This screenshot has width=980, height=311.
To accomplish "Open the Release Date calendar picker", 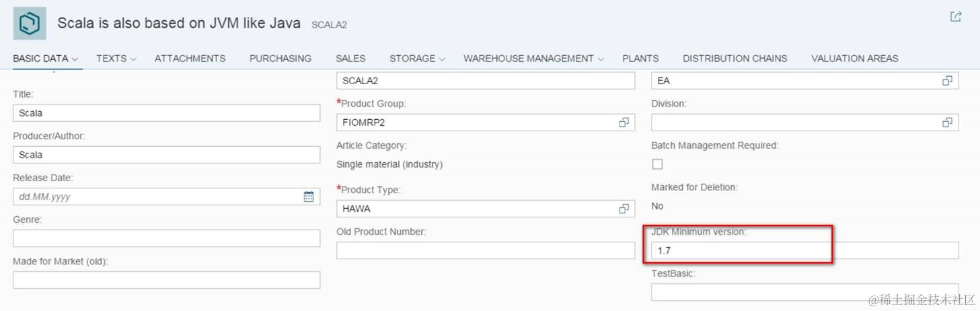I will 309,197.
